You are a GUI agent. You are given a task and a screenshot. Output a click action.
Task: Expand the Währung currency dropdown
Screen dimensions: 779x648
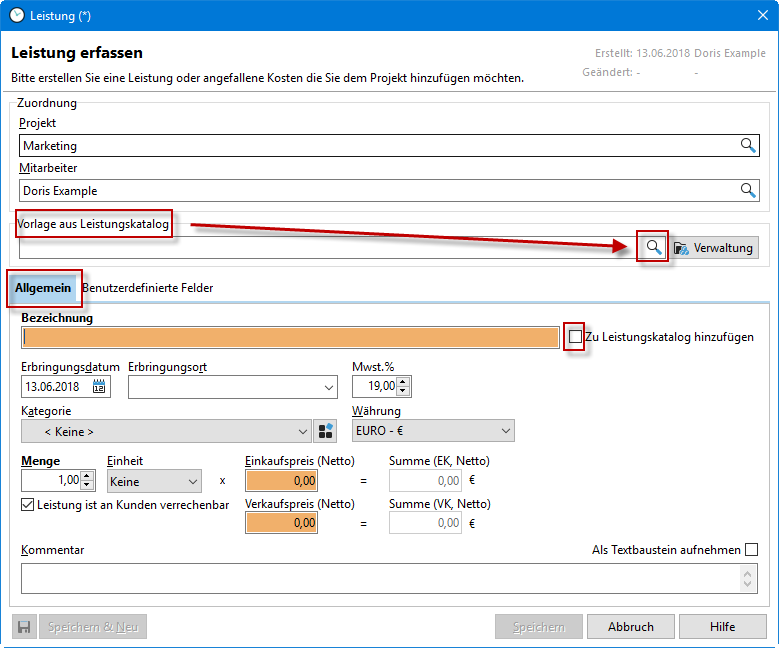pyautogui.click(x=503, y=431)
